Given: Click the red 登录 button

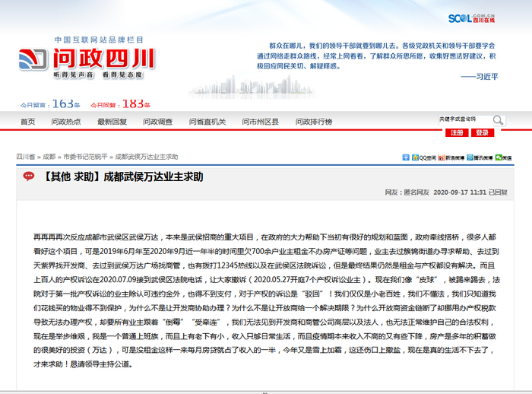Looking at the screenshot, I should click(x=483, y=133).
